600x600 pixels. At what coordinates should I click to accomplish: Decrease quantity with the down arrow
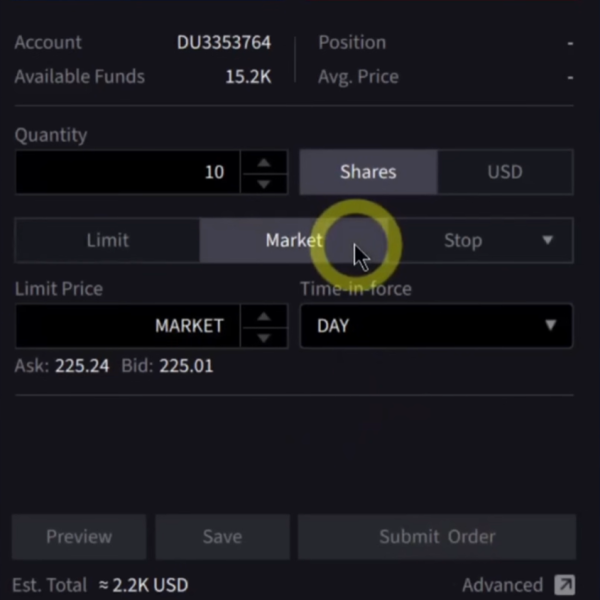[x=264, y=183]
